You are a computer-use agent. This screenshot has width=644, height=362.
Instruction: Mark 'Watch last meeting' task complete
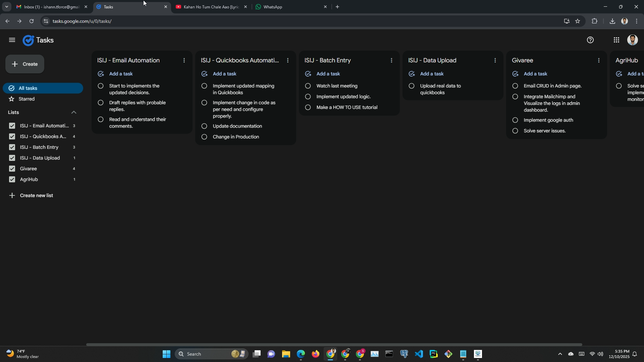[308, 86]
